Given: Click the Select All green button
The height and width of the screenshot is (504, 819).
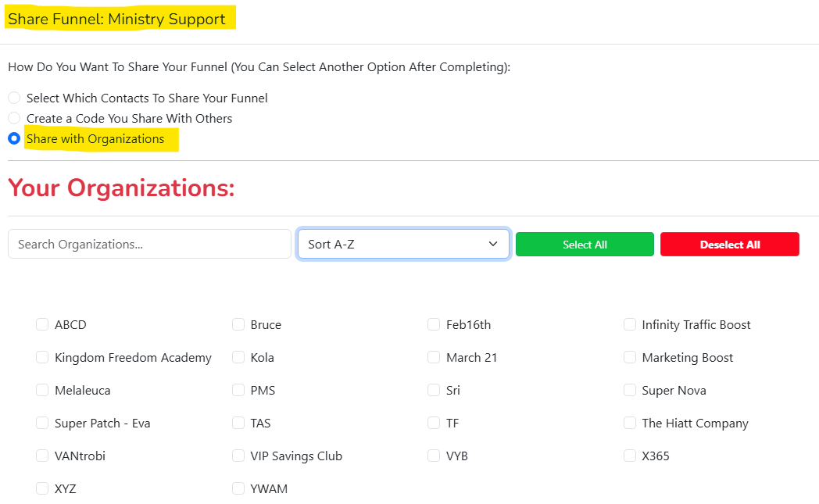Looking at the screenshot, I should click(585, 245).
